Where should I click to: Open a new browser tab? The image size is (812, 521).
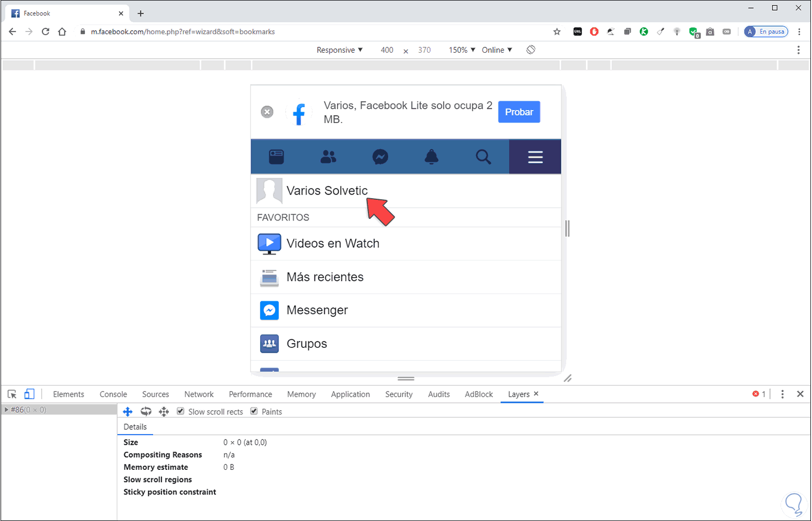141,13
